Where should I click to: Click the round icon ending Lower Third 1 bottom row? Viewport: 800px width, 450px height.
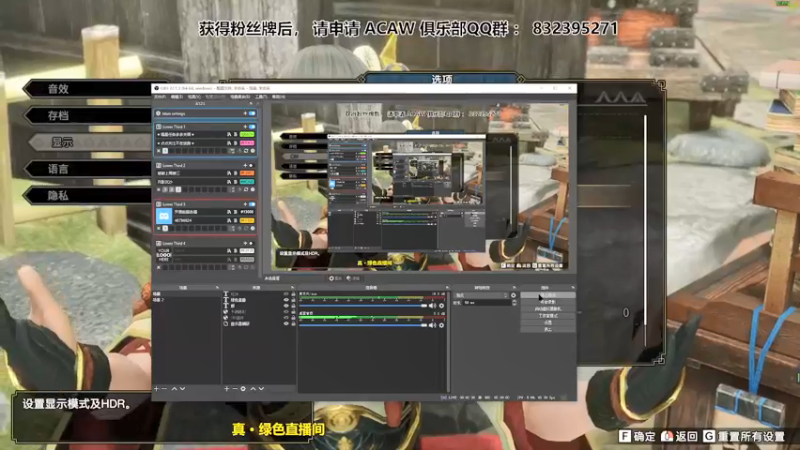click(253, 151)
